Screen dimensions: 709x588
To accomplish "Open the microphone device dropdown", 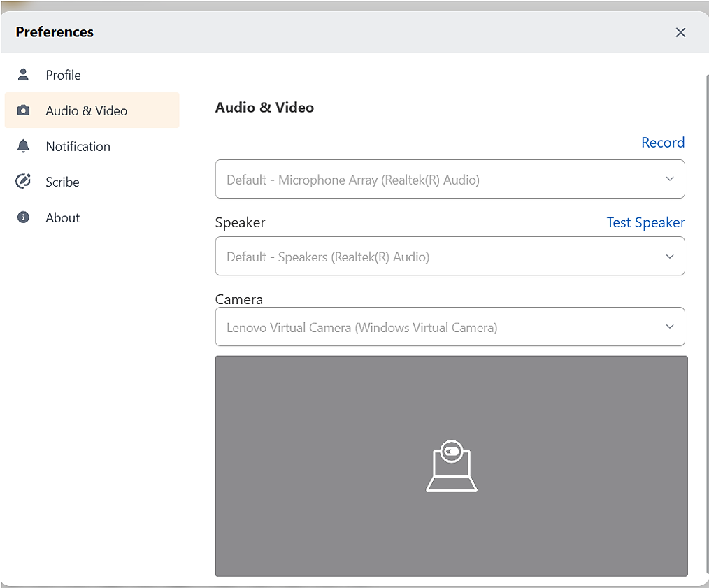I will 450,179.
